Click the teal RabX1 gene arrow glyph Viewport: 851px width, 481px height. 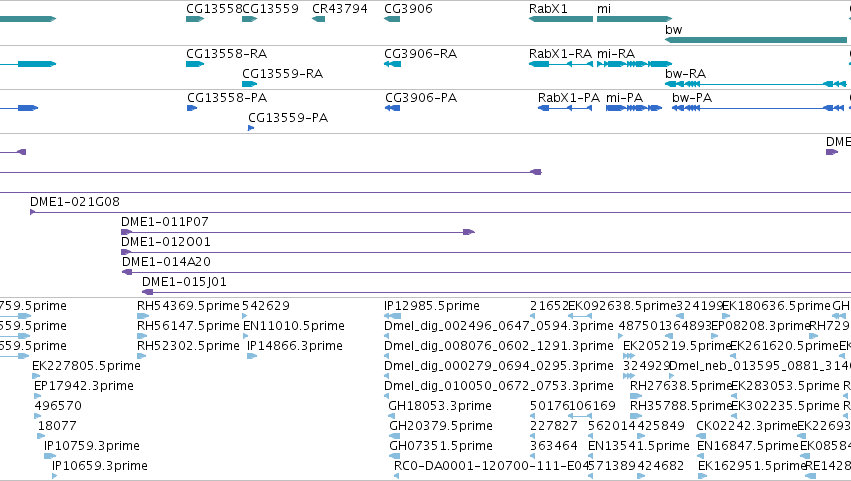tap(561, 19)
